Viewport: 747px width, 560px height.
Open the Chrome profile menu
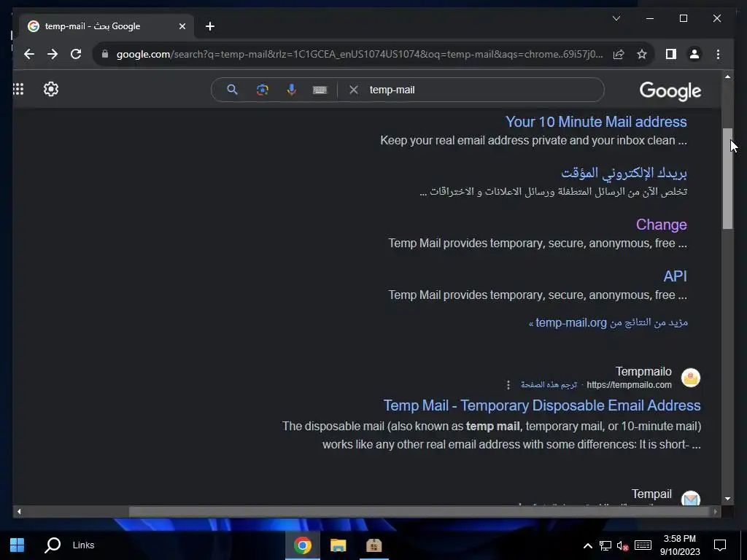click(x=694, y=54)
